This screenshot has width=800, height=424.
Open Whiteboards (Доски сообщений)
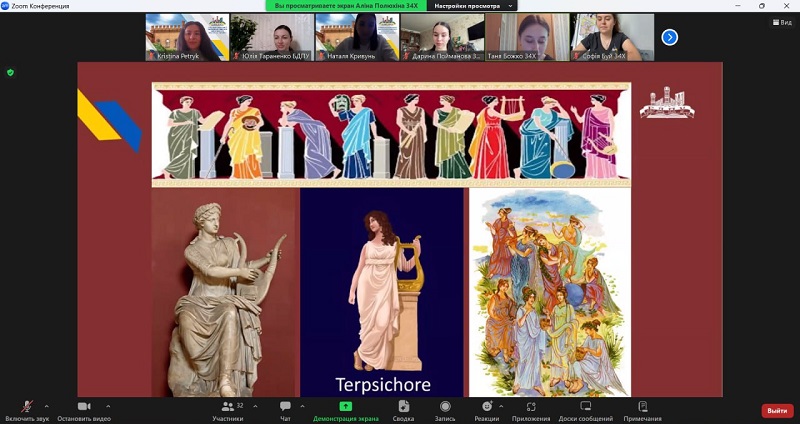(x=586, y=407)
